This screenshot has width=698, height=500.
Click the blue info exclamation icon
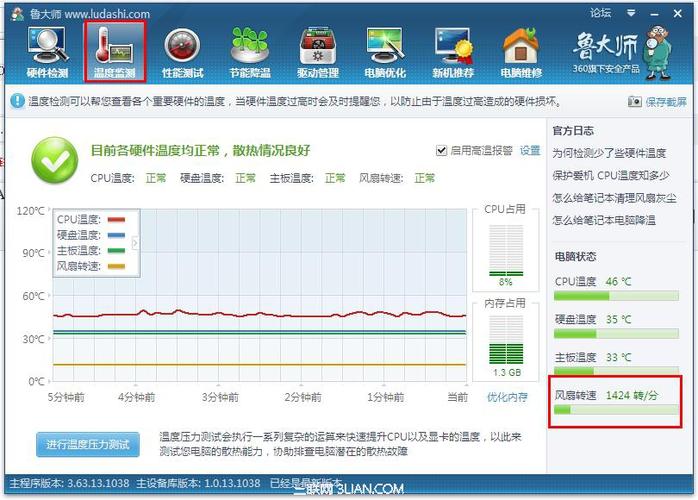pyautogui.click(x=17, y=101)
